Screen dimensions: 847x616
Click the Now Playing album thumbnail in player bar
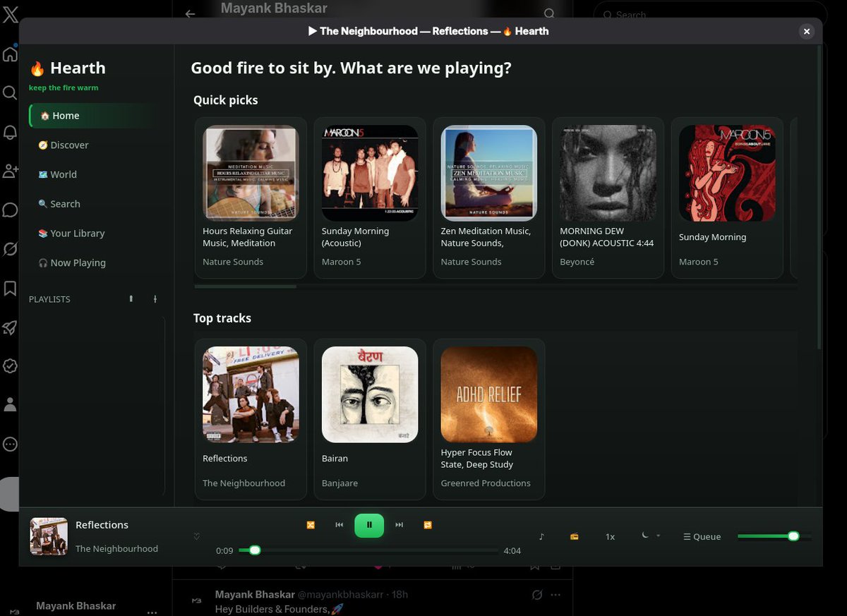(x=49, y=536)
